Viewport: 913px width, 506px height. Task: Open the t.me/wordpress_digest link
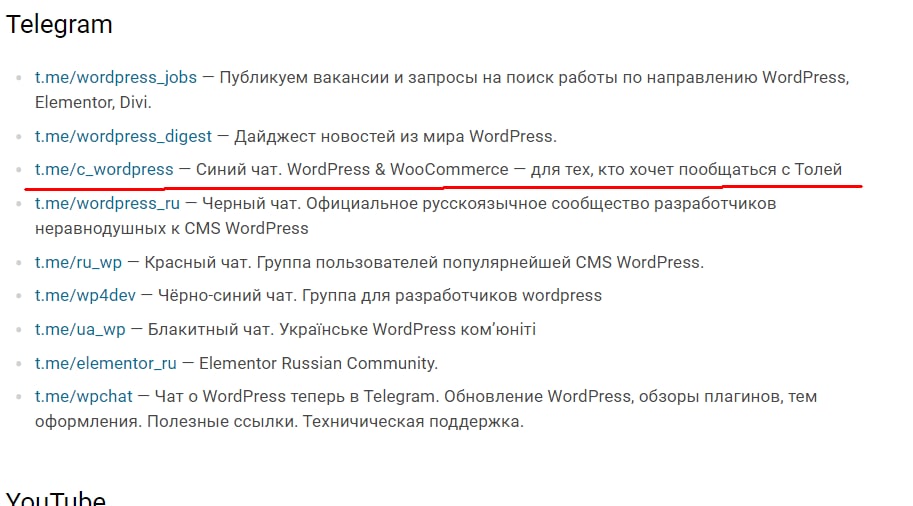123,136
